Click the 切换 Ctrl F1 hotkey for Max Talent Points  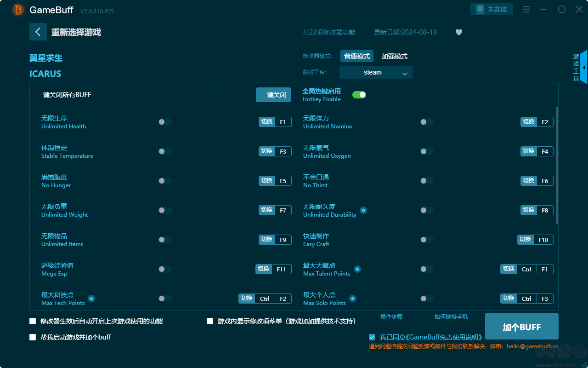[x=527, y=269]
